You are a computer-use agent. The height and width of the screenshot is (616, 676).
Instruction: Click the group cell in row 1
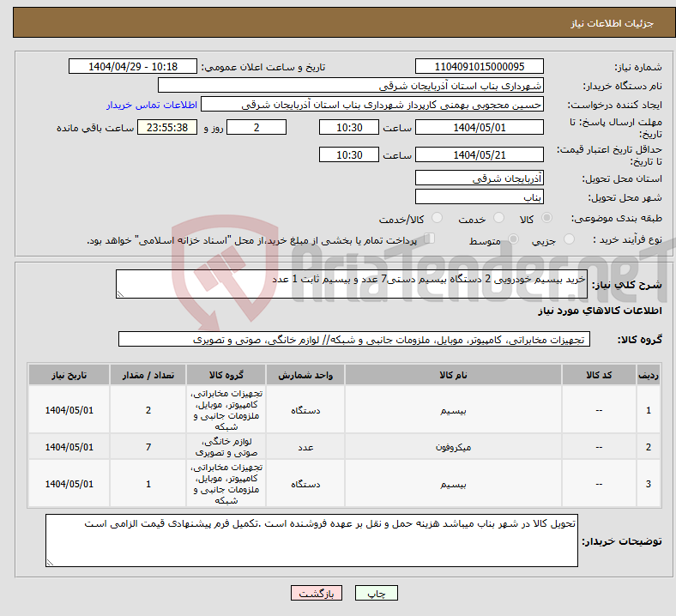(226, 410)
